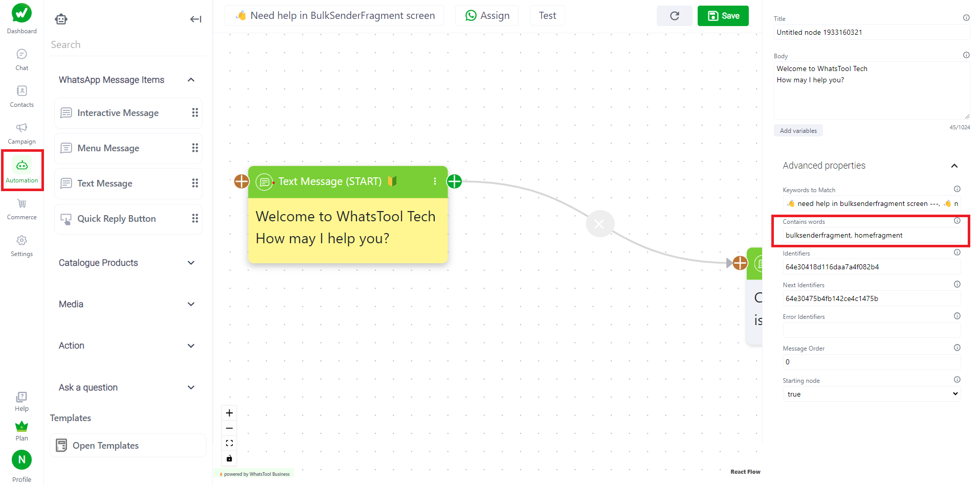The image size is (980, 486).
Task: Click the Body text area
Action: (872, 90)
